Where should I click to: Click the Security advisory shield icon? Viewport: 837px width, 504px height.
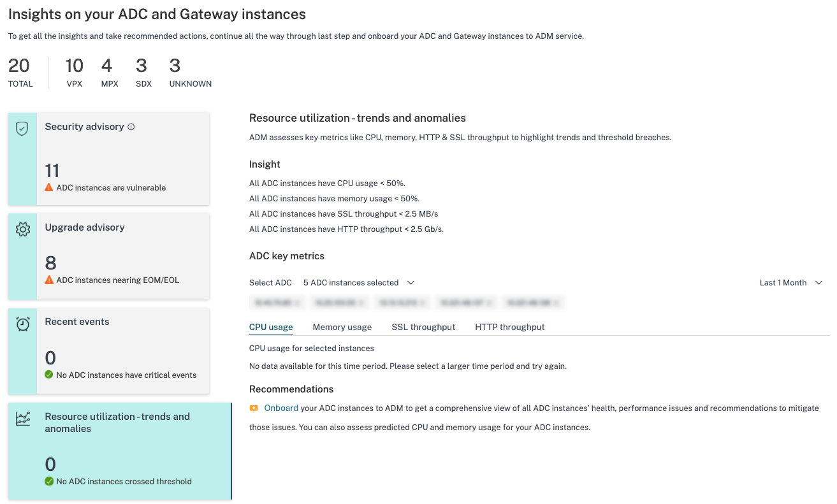tap(22, 129)
